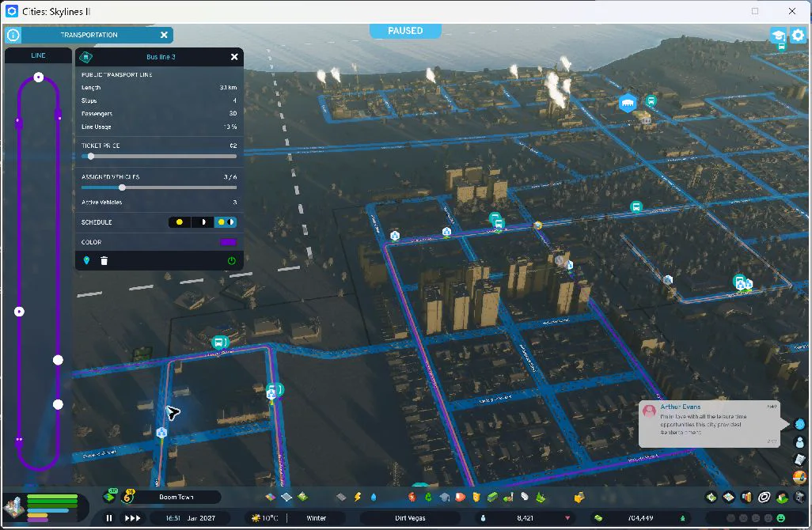Open the Tutorials graduation cap icon top right
The height and width of the screenshot is (530, 812).
click(778, 35)
